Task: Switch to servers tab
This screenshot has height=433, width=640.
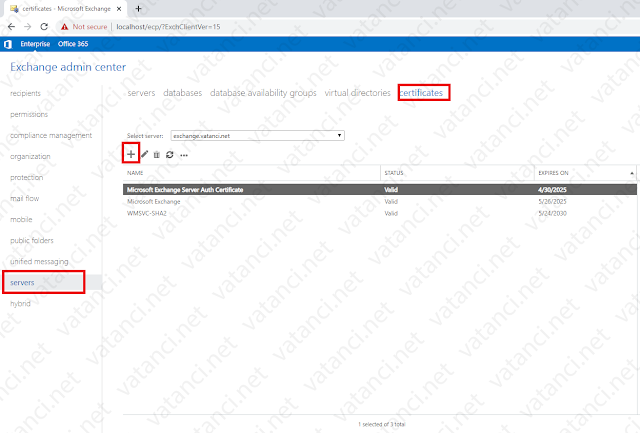Action: (141, 93)
